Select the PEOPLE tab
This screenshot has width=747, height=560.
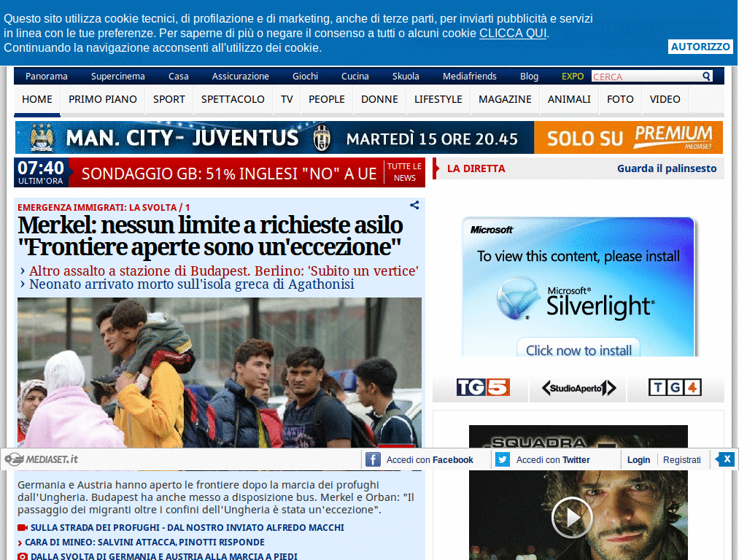pos(327,99)
